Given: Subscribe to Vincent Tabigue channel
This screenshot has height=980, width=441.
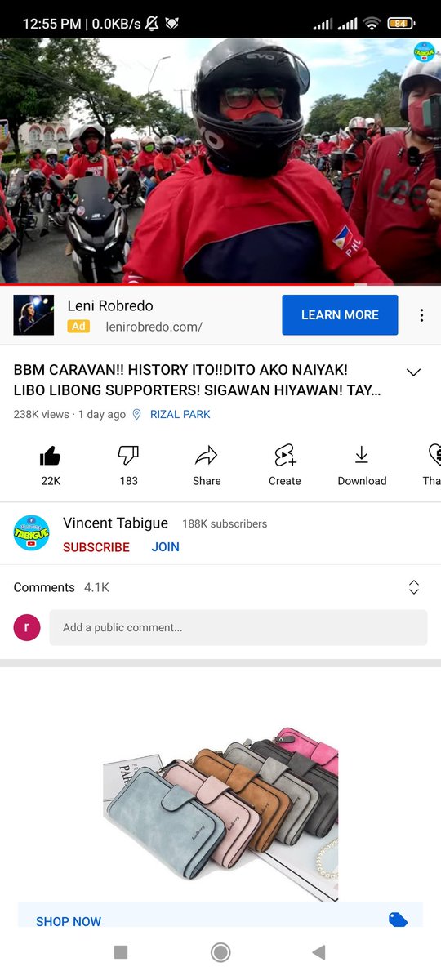Looking at the screenshot, I should coord(96,547).
